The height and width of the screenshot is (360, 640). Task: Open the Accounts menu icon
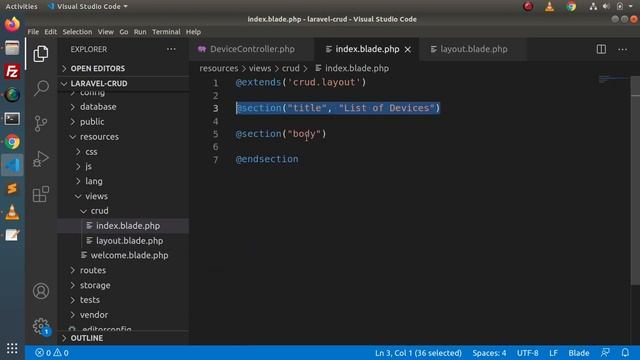coord(41,291)
